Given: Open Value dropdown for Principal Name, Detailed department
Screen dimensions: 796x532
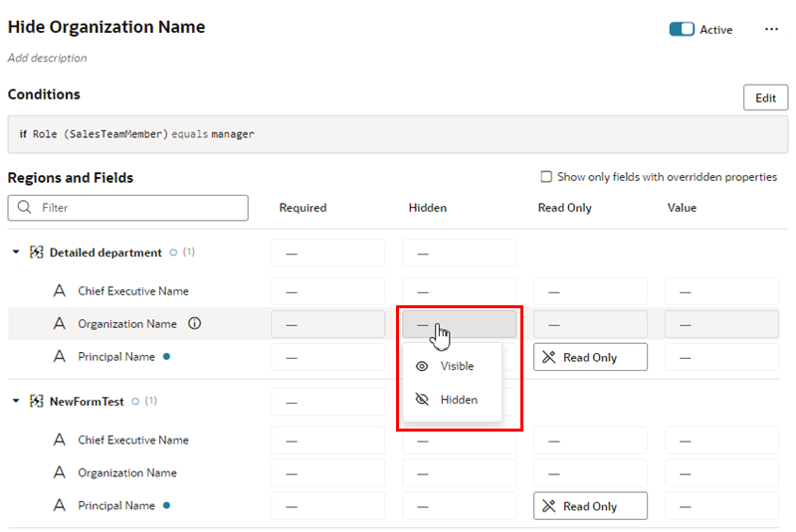Looking at the screenshot, I should pyautogui.click(x=721, y=357).
